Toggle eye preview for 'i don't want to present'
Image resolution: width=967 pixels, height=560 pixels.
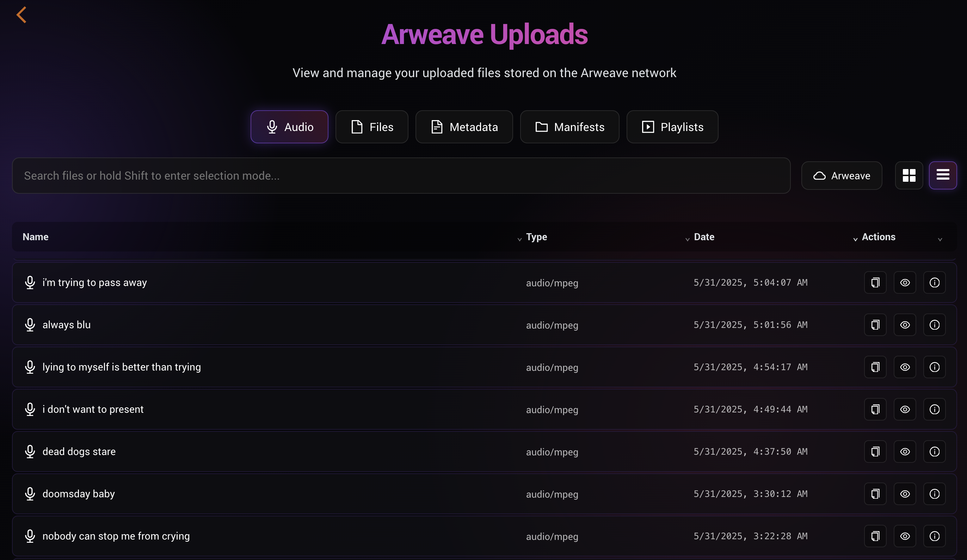(x=905, y=409)
